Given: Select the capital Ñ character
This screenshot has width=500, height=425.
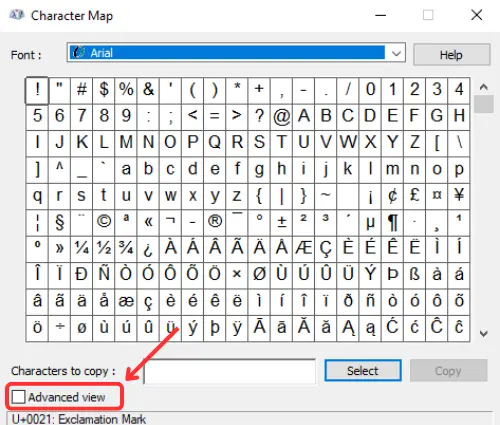Looking at the screenshot, I should pyautogui.click(x=104, y=275).
